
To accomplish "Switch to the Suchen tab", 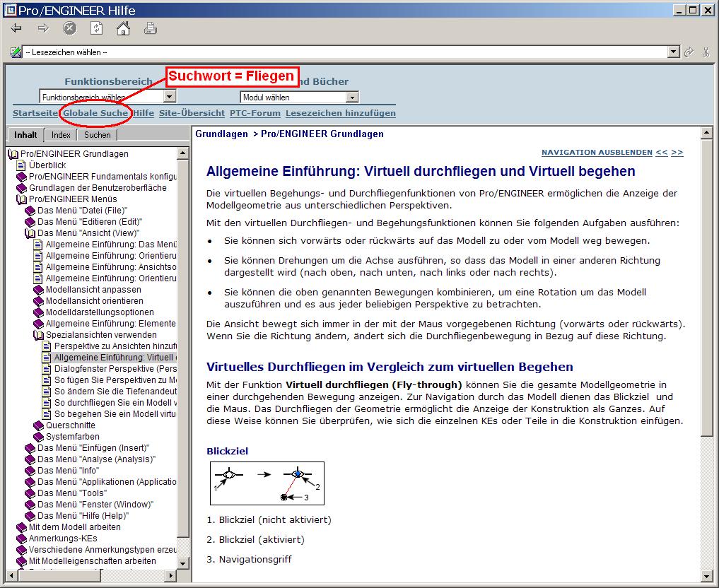I will click(98, 135).
